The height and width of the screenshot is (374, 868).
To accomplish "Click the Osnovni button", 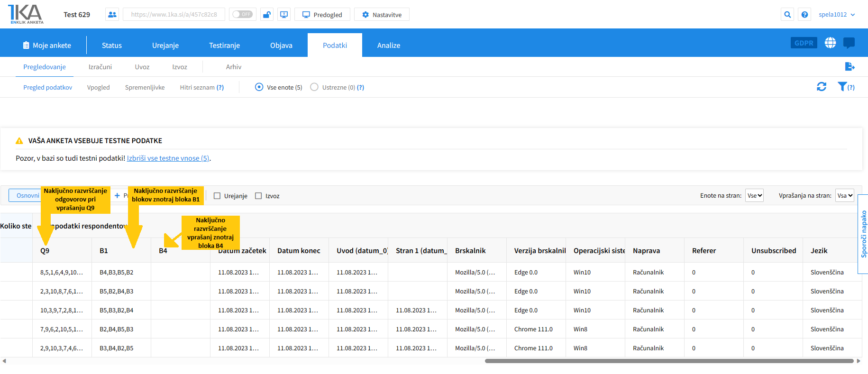I will pos(27,195).
